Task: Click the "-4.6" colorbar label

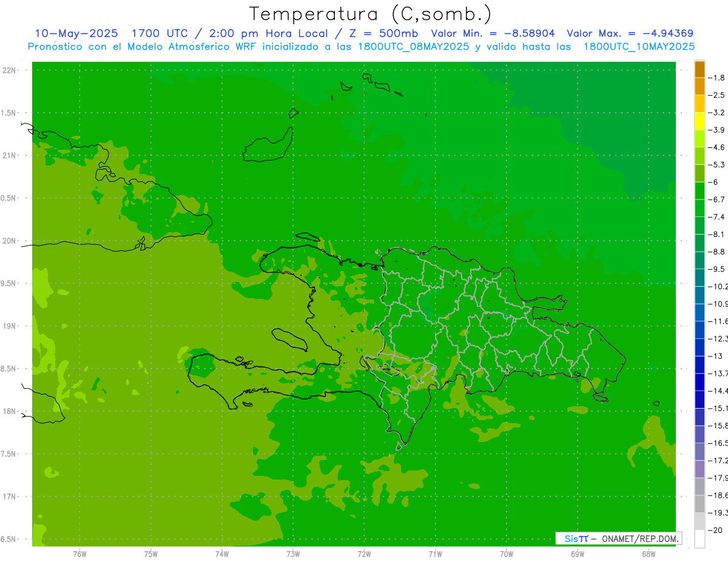Action: click(716, 147)
